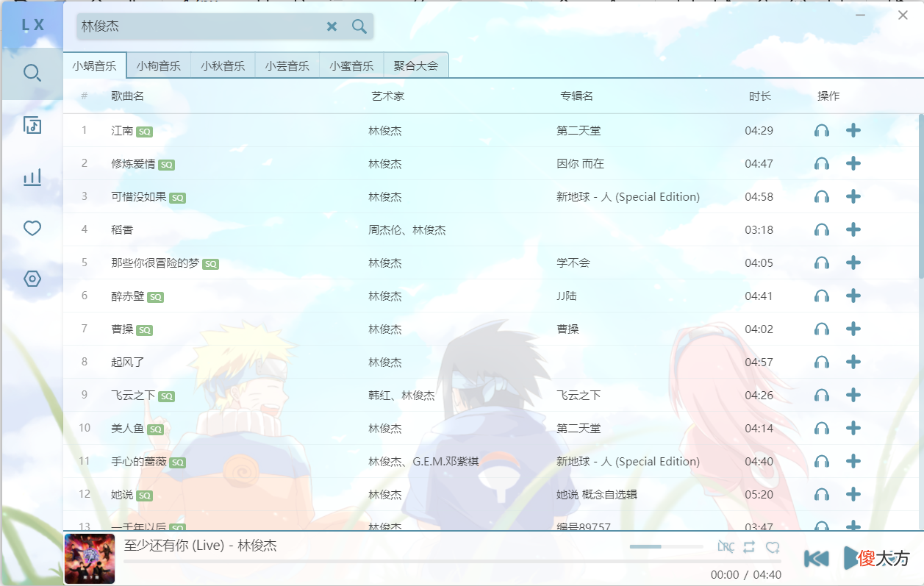
Task: Click now-playing title 至少还有你 (Live)
Action: 174,546
